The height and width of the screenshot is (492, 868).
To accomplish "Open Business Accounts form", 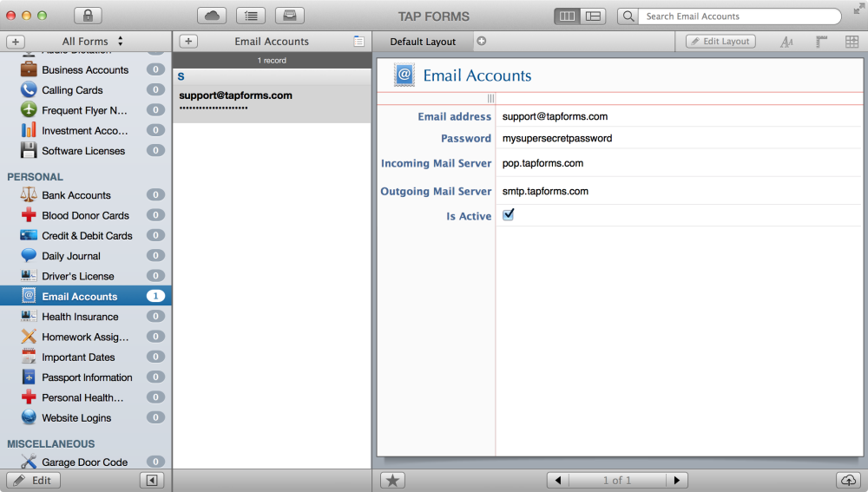I will pyautogui.click(x=85, y=69).
